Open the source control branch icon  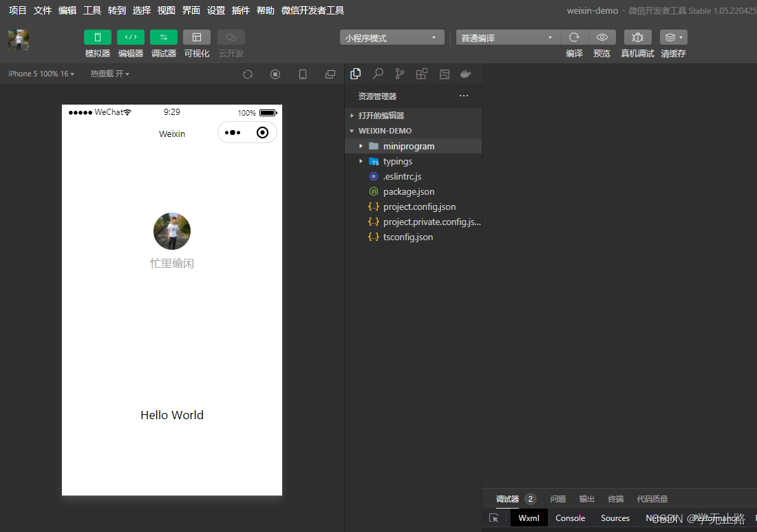(x=400, y=74)
